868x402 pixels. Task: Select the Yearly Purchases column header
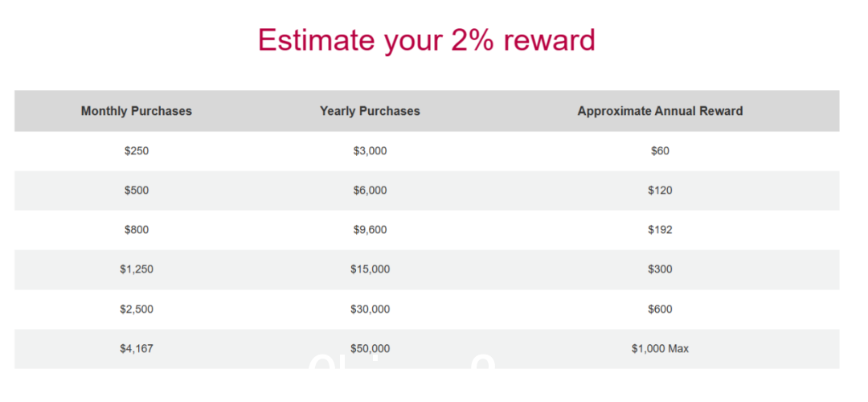[x=370, y=111]
